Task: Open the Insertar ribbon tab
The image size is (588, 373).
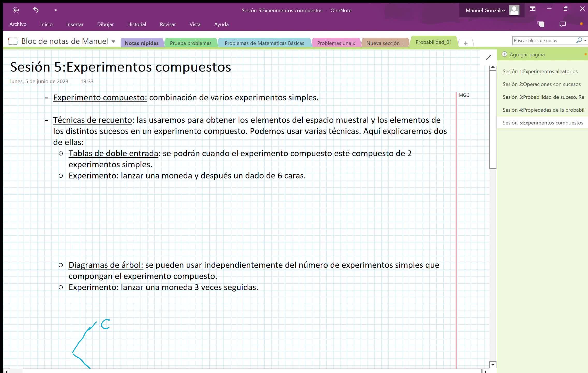Action: pyautogui.click(x=75, y=24)
